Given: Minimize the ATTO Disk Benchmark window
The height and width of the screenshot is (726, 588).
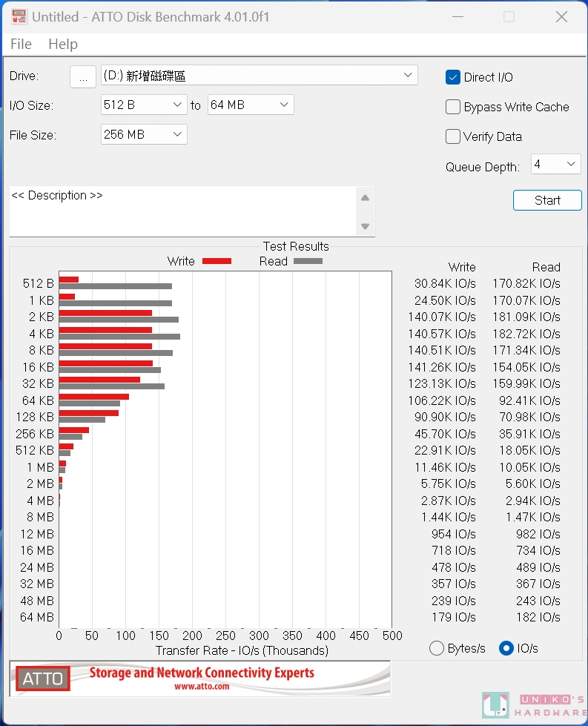Looking at the screenshot, I should (458, 16).
